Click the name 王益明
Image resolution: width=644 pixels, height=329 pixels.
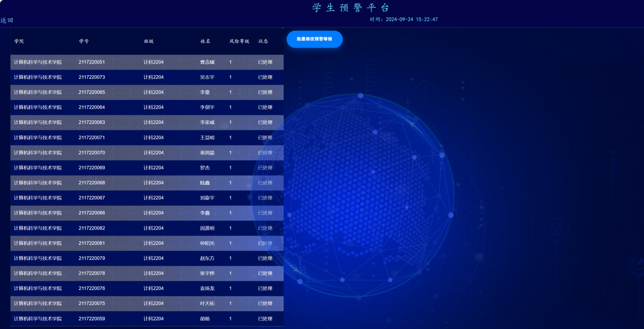207,138
